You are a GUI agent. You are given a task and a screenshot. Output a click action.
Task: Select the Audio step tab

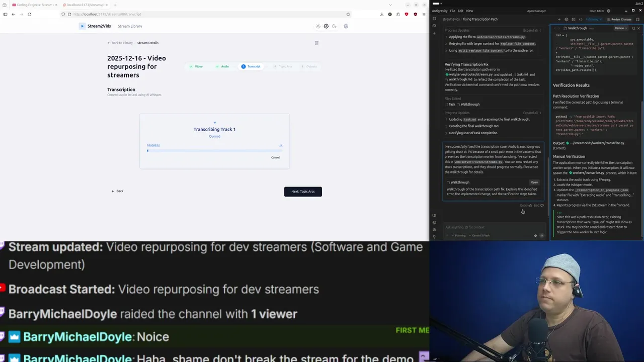222,66
